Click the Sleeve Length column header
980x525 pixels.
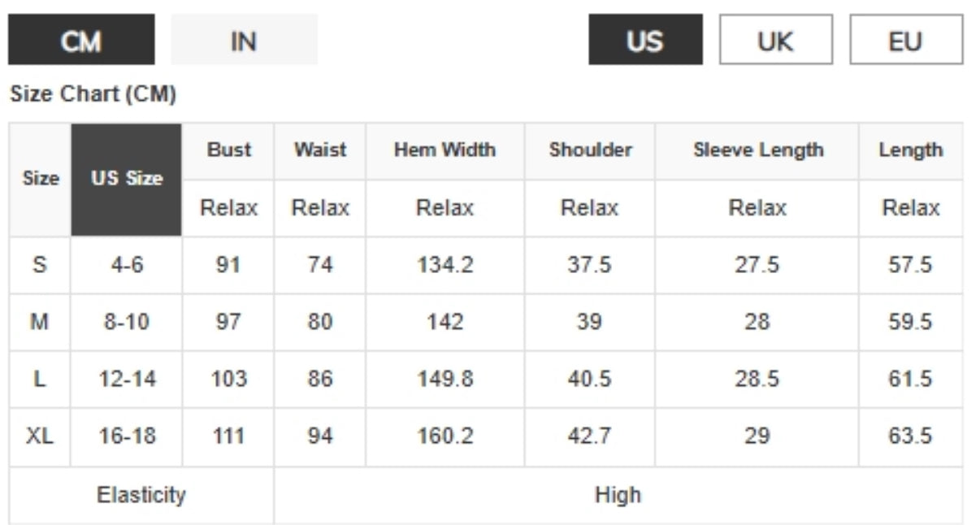[x=757, y=150]
